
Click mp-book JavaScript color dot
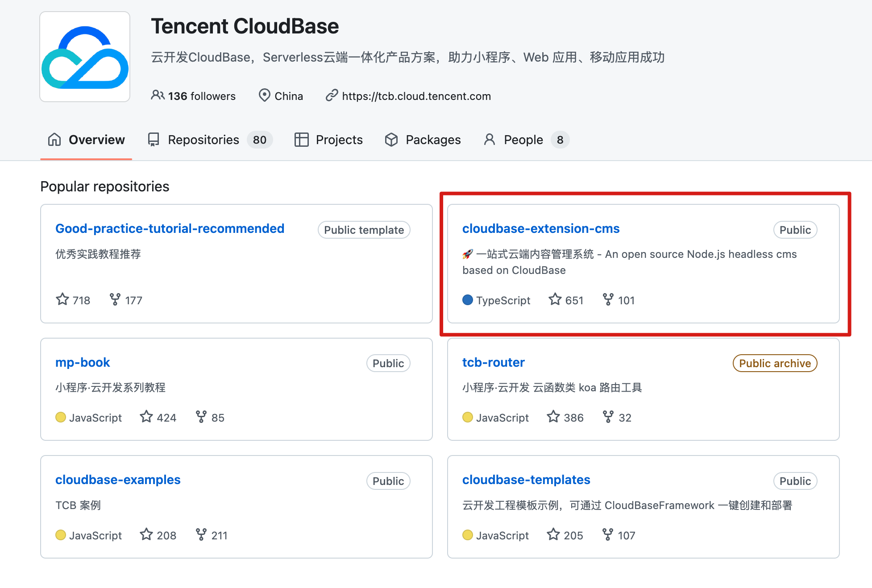(61, 417)
